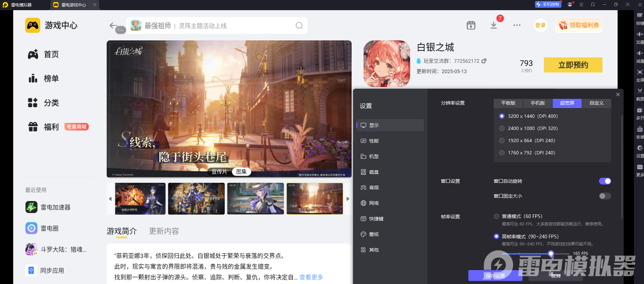Switch to the 超宽屏 resolution tab
644x284 pixels.
567,103
